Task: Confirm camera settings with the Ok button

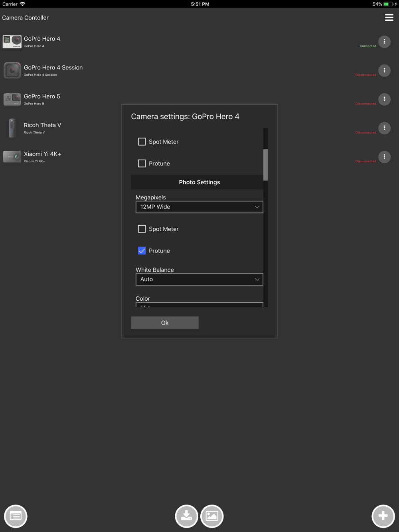Action: click(165, 323)
